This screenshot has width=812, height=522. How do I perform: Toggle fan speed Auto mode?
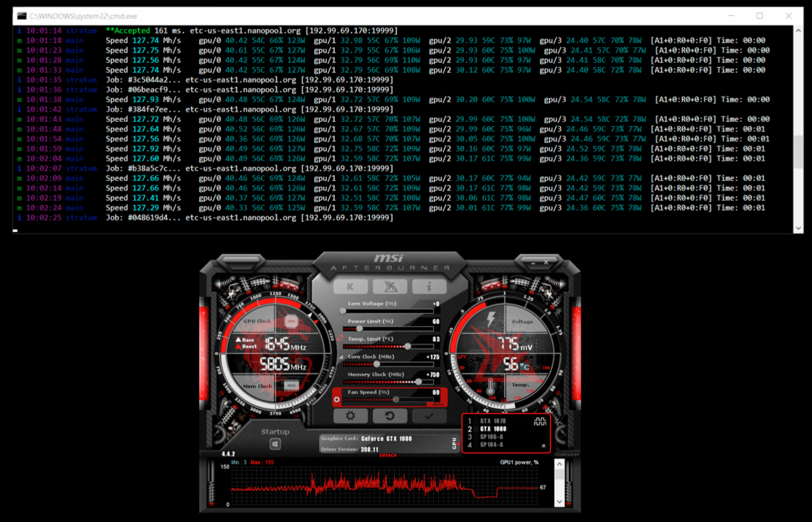point(438,404)
